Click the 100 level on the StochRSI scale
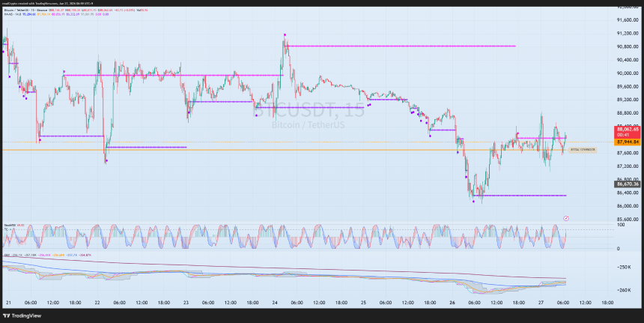This screenshot has width=644, height=323. pyautogui.click(x=620, y=225)
